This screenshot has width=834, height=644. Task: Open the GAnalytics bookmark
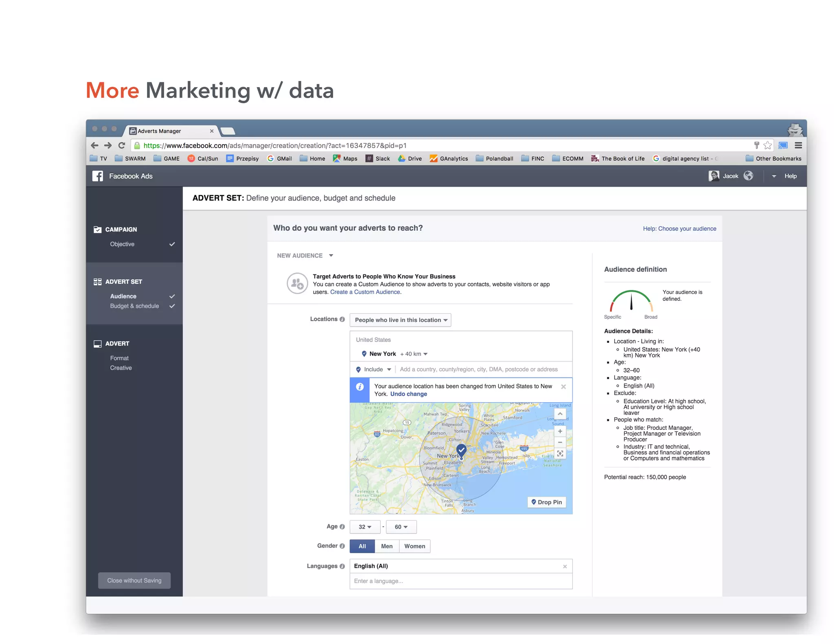pyautogui.click(x=449, y=158)
